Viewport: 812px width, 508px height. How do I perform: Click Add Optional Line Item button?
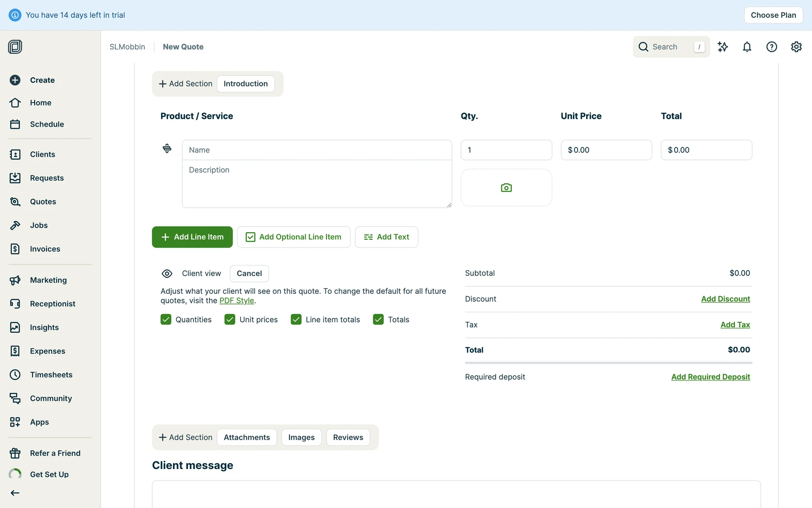click(x=294, y=237)
